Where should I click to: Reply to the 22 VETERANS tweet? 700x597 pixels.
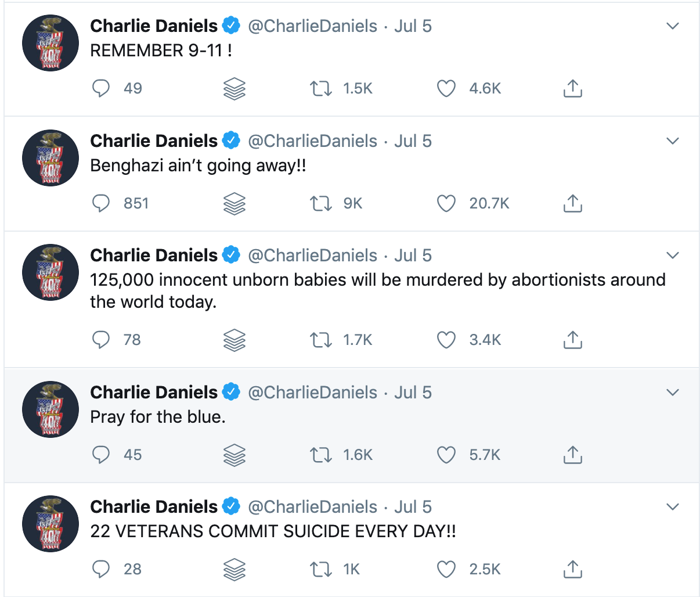(101, 569)
